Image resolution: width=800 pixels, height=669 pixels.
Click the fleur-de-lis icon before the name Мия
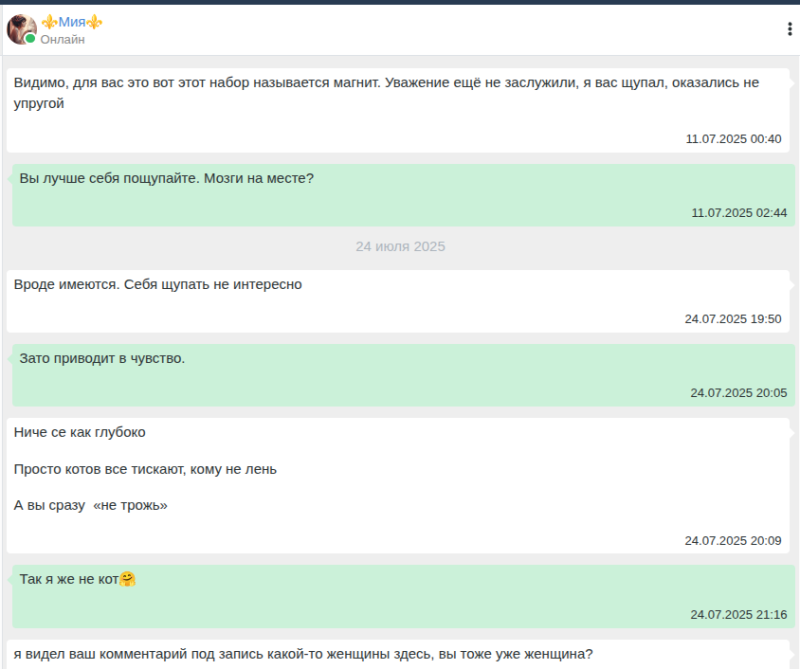pyautogui.click(x=47, y=22)
